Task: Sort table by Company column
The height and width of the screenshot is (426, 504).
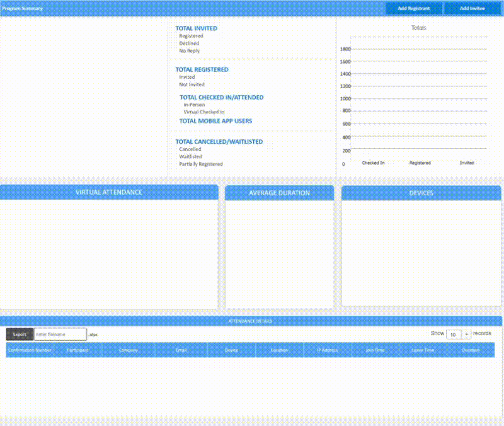Action: [x=129, y=350]
